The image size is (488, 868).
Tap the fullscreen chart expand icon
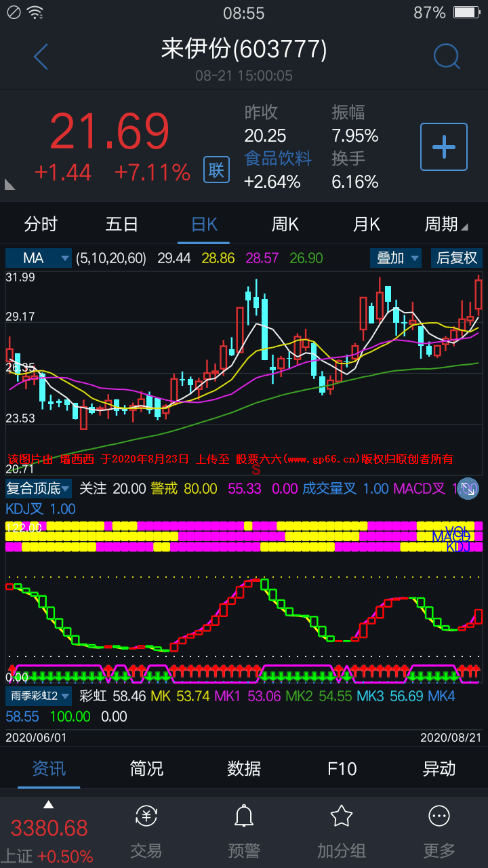[x=468, y=489]
